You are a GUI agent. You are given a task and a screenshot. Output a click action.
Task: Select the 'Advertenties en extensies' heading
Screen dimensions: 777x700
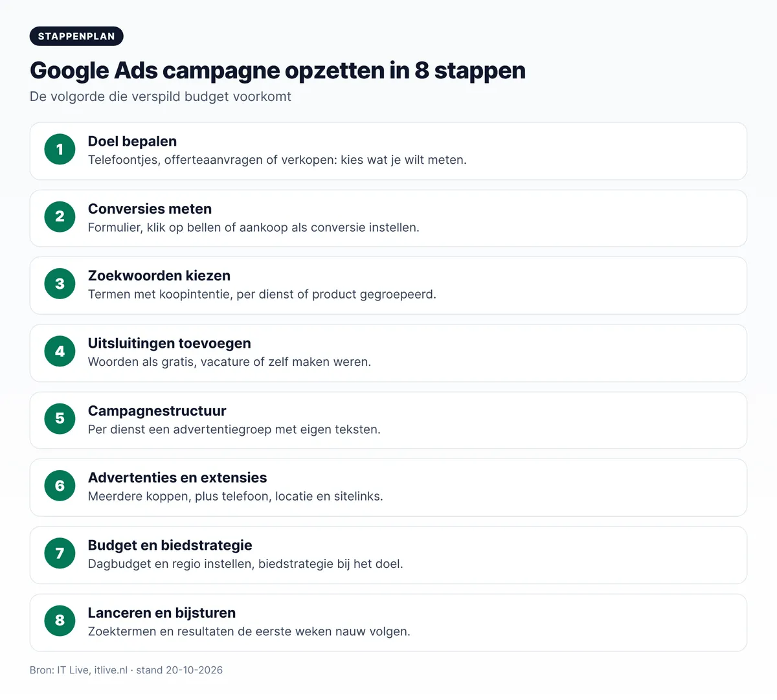coord(177,478)
